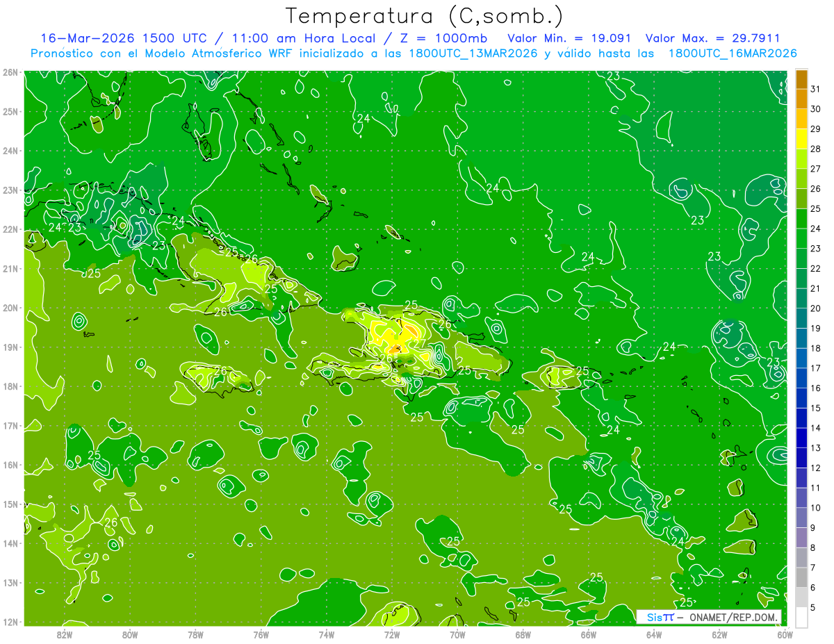This screenshot has height=644, width=834.
Task: Select the 20N latitude axis label
Action: pyautogui.click(x=10, y=308)
